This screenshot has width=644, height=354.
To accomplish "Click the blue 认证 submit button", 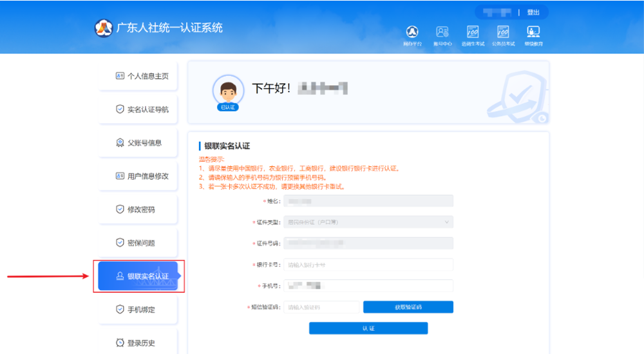I will [x=368, y=328].
